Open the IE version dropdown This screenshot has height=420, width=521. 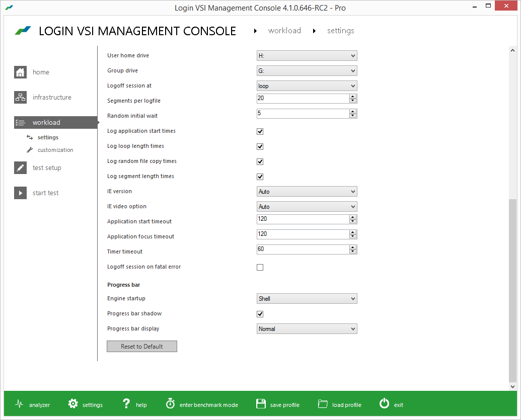pos(307,192)
